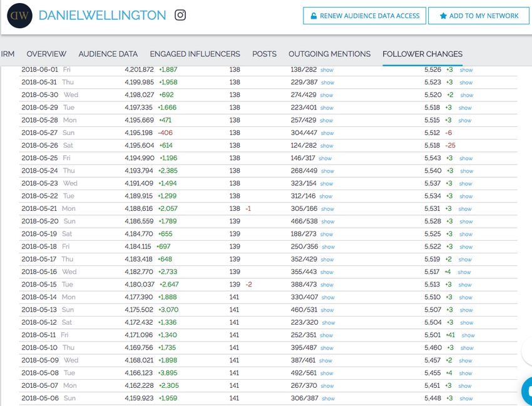Select the date 2018-06-01 Fri
Viewport: 532px width, 406px height.
[x=46, y=69]
